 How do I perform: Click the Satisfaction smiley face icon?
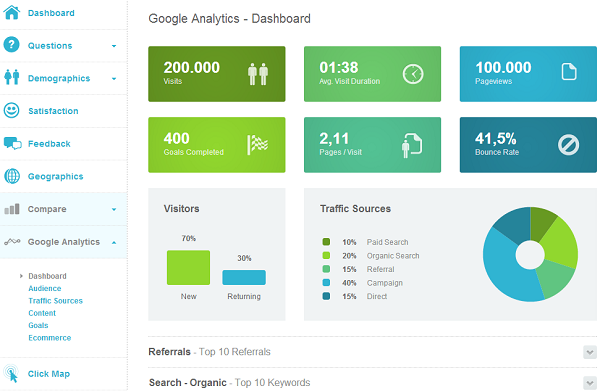[x=11, y=111]
